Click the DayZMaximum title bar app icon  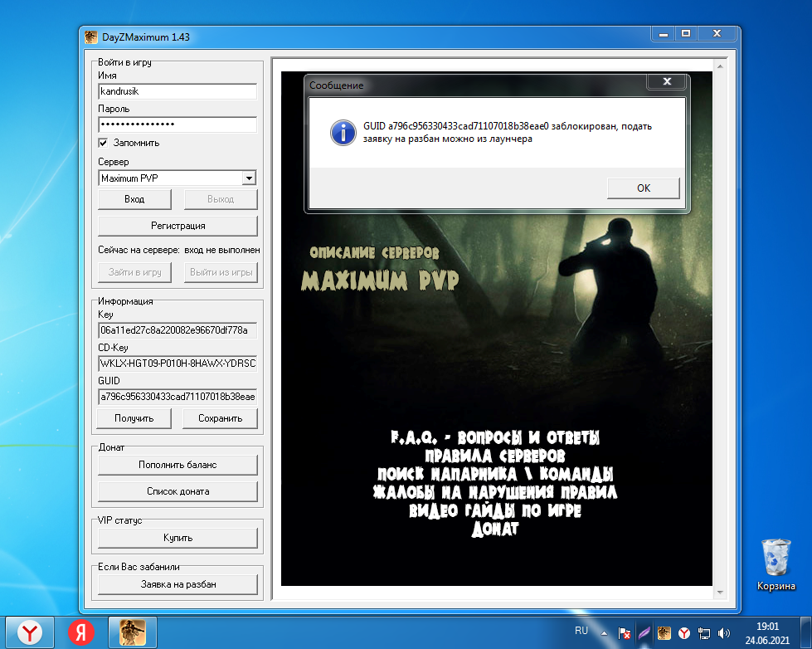coord(91,37)
